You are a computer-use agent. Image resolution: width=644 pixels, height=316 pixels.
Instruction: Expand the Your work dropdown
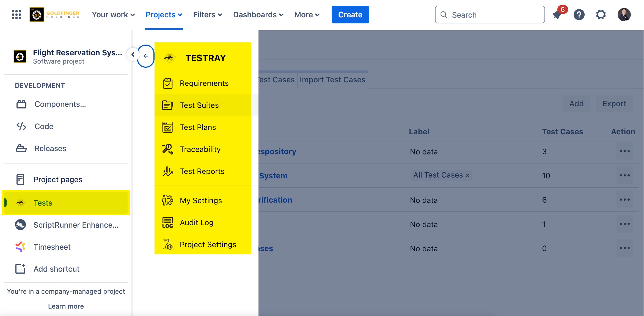[x=113, y=15]
